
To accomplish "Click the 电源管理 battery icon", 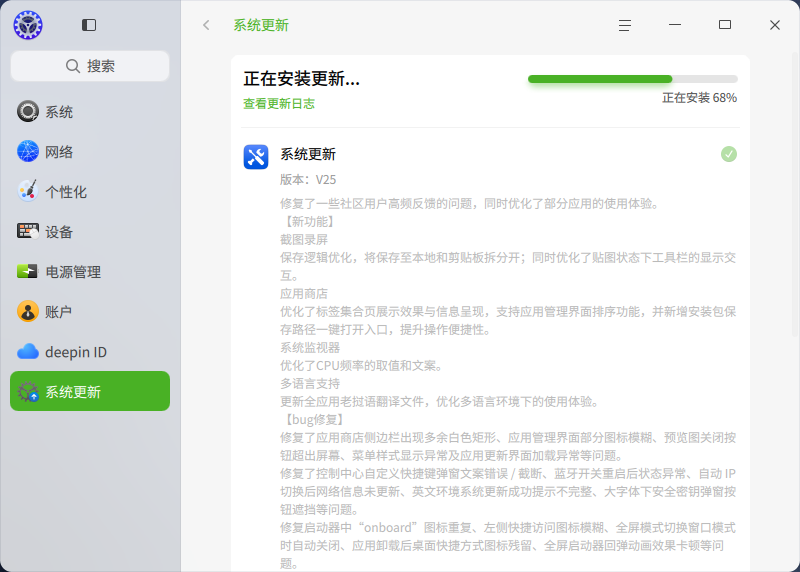I will point(28,271).
